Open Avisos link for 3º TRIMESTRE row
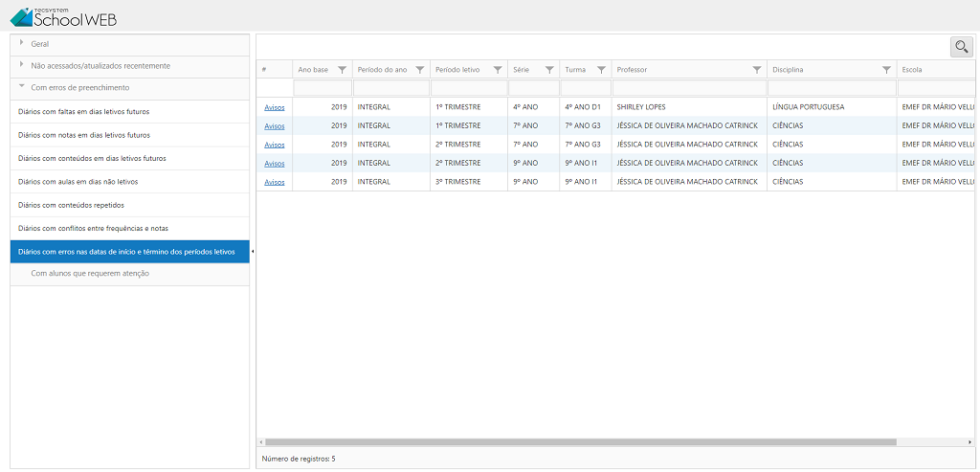980x472 pixels. pyautogui.click(x=275, y=182)
